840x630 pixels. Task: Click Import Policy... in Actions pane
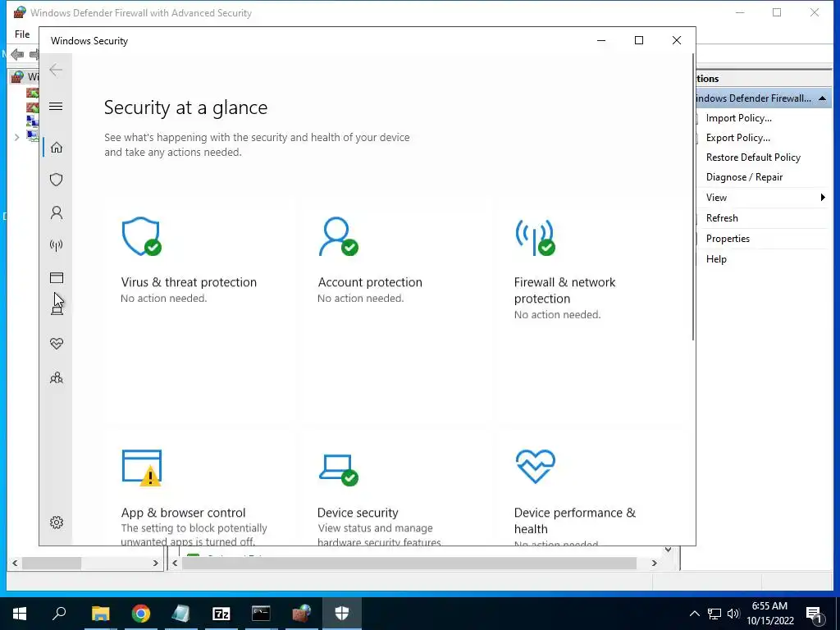click(739, 118)
